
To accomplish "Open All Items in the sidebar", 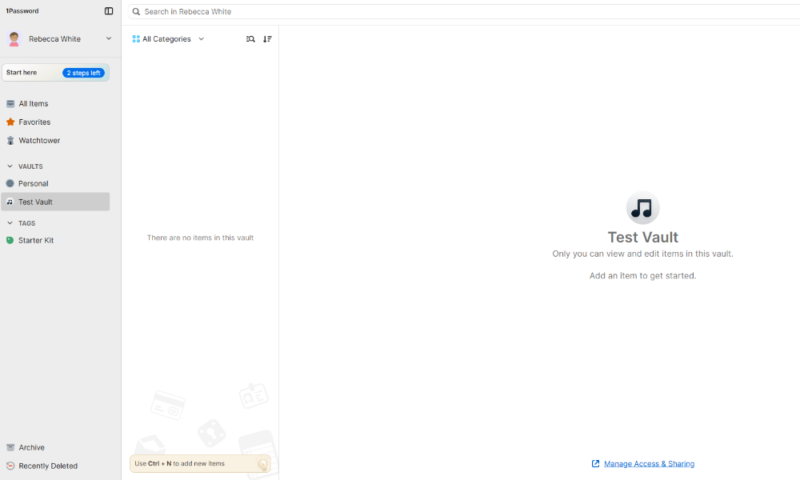I will [56, 104].
